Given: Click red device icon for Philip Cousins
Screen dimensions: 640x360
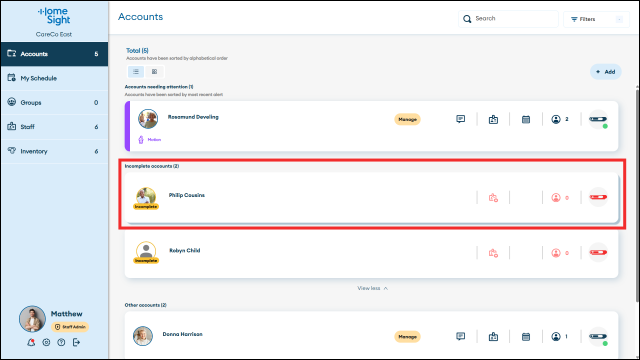Looking at the screenshot, I should [598, 197].
